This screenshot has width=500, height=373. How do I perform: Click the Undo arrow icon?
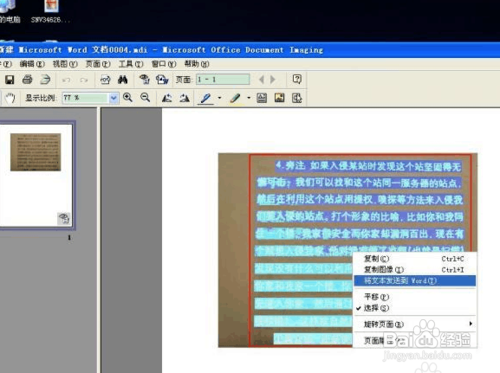(x=66, y=80)
